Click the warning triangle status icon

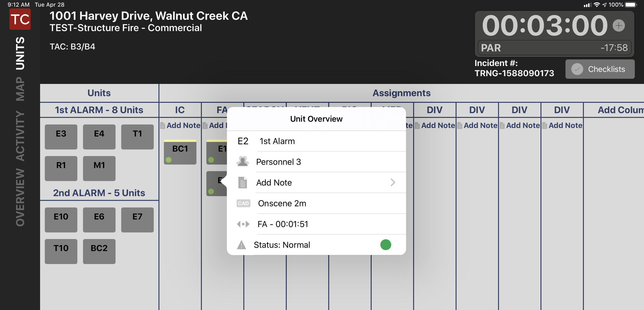tap(241, 245)
